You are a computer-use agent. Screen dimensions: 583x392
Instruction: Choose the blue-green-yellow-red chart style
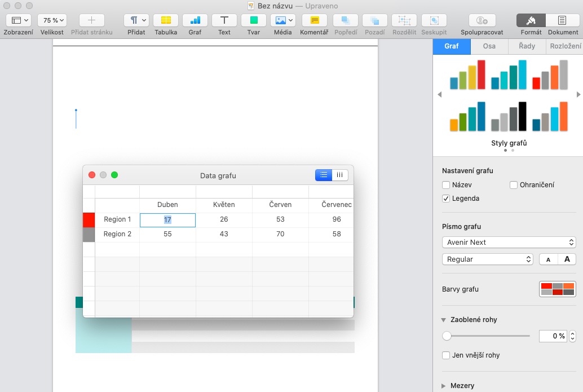pyautogui.click(x=468, y=75)
